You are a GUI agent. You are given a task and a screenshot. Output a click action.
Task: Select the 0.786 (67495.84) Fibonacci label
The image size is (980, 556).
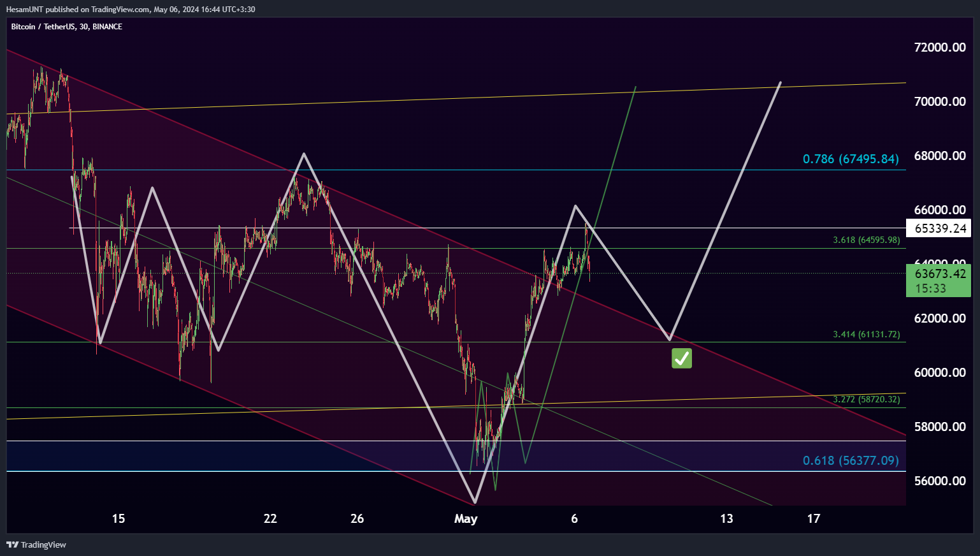[851, 159]
